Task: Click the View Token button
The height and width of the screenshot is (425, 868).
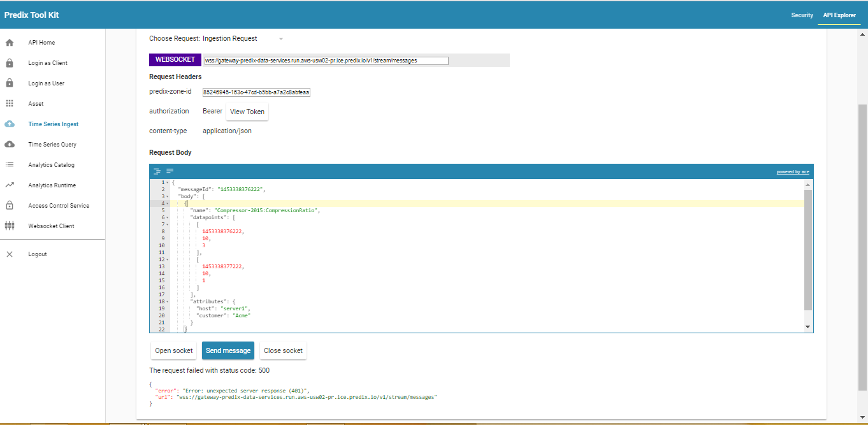Action: pos(247,112)
